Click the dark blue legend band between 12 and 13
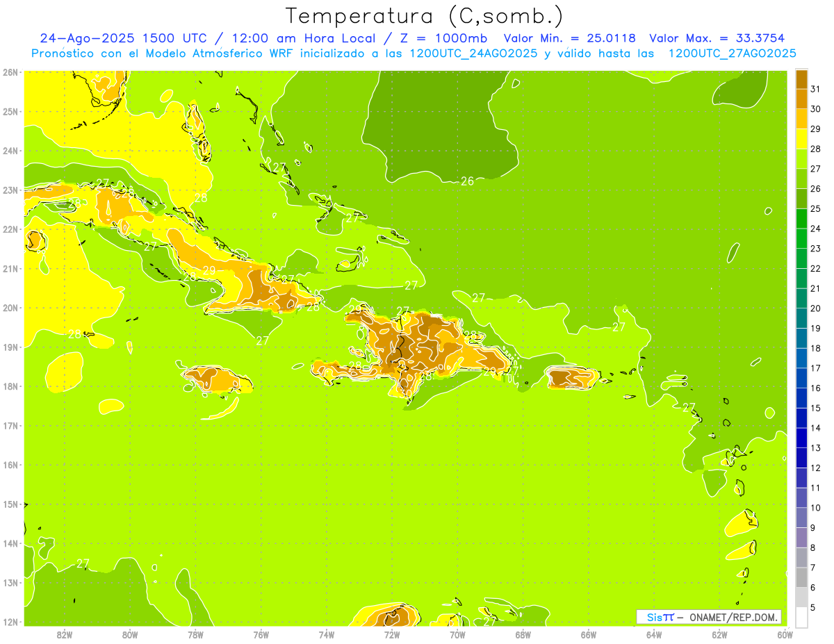834x644 pixels. click(x=801, y=458)
